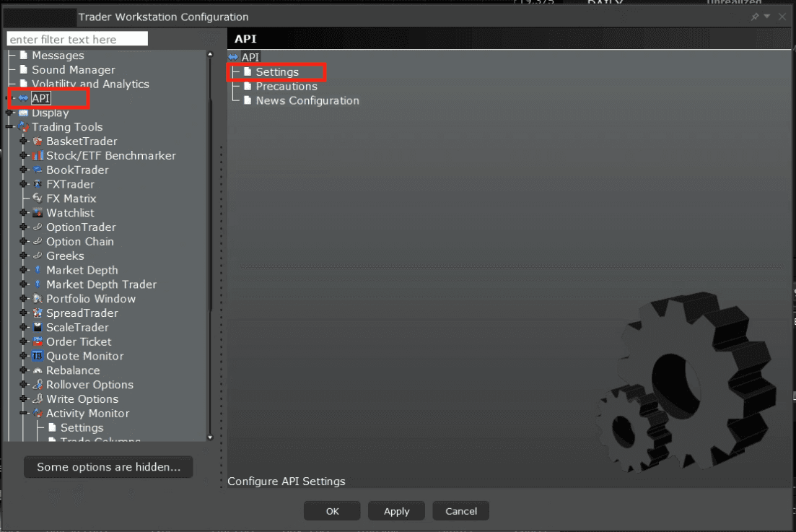Click the pin icon in title bar
This screenshot has height=532, width=796.
point(755,17)
